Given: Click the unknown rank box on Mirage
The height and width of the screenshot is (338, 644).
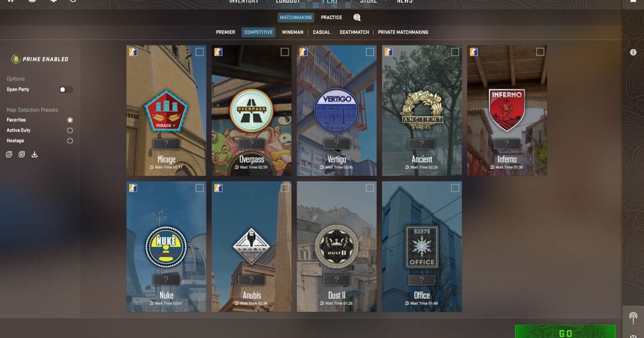Looking at the screenshot, I should click(x=166, y=144).
